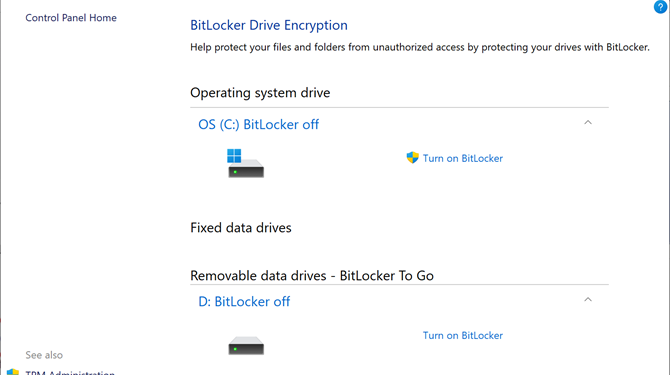Screen dimensions: 670x375
Task: Click the Windows logo on the C: drive icon
Action: tap(234, 155)
